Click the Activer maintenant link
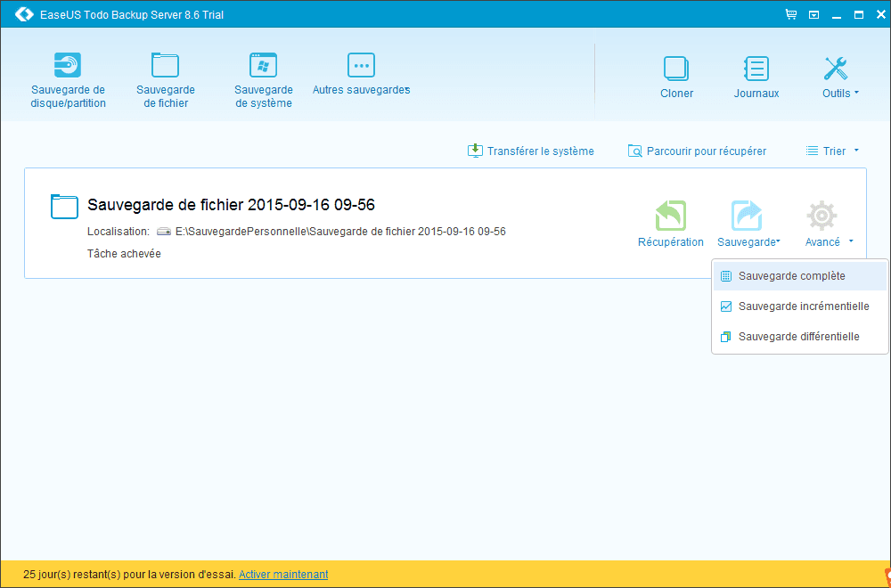The height and width of the screenshot is (588, 891). point(283,575)
